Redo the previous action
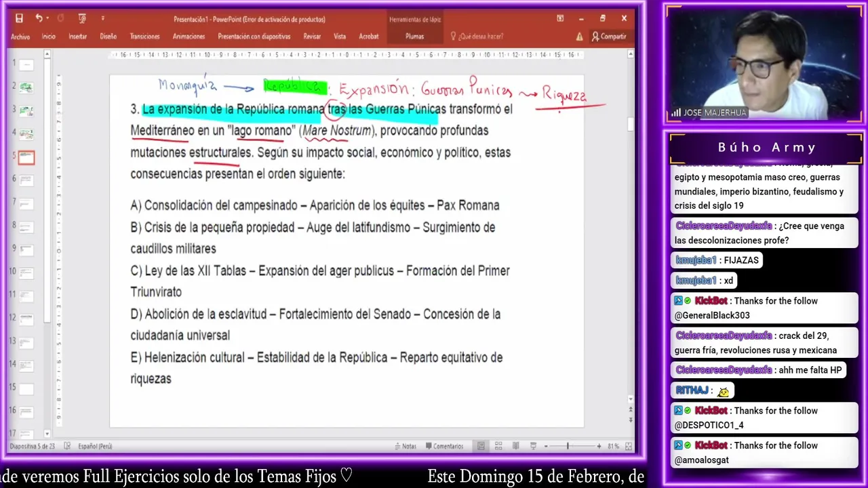This screenshot has height=488, width=868. 60,18
